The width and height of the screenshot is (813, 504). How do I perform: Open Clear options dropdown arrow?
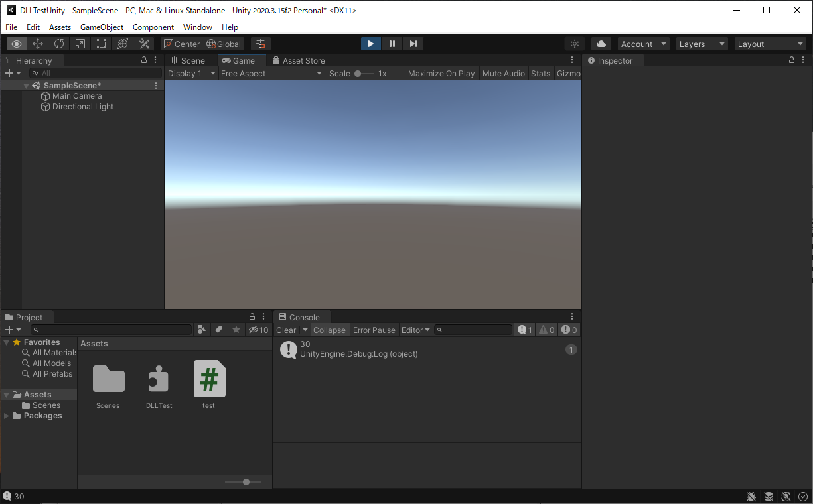coord(305,330)
